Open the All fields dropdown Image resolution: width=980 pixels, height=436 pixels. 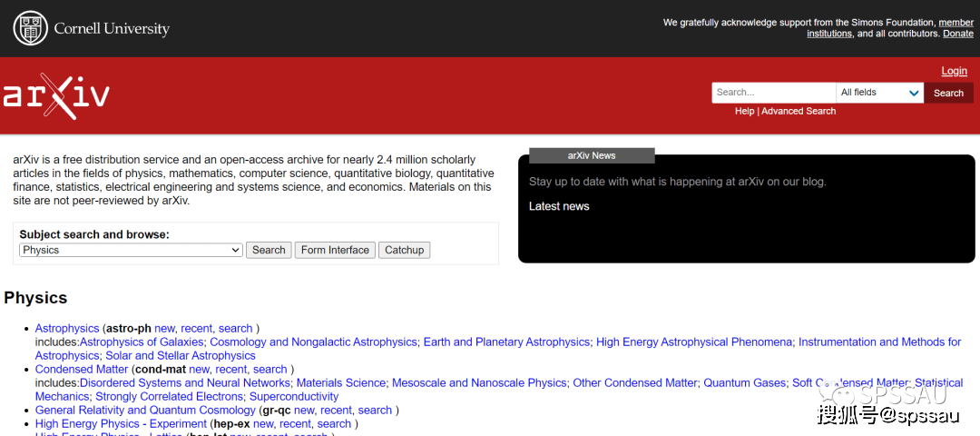click(880, 93)
